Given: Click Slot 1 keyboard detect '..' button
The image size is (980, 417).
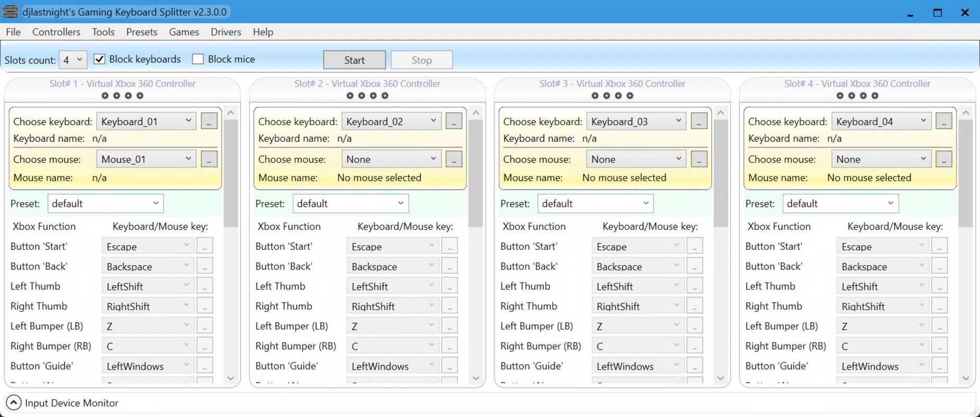Looking at the screenshot, I should click(209, 121).
